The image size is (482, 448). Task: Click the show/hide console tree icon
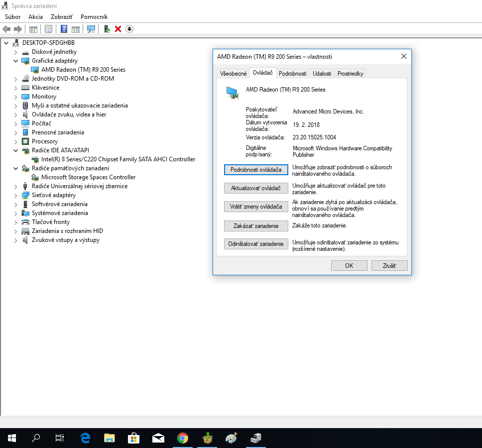pyautogui.click(x=33, y=29)
